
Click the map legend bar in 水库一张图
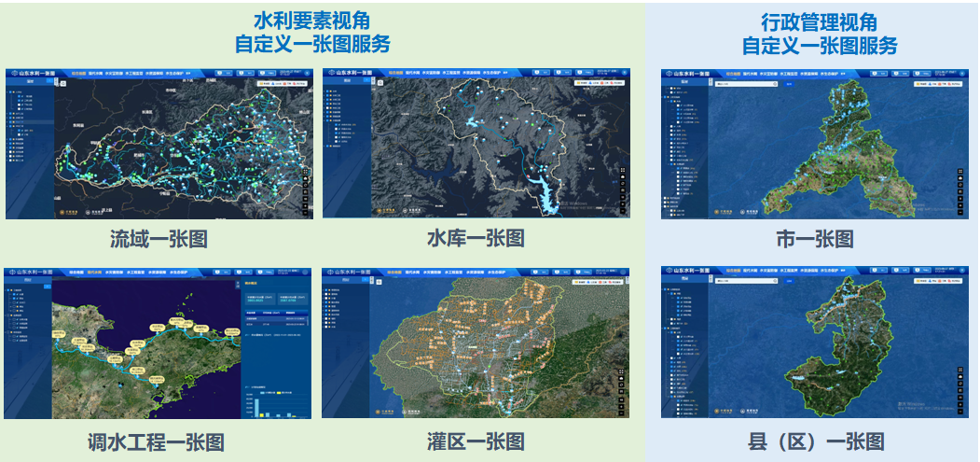600,83
